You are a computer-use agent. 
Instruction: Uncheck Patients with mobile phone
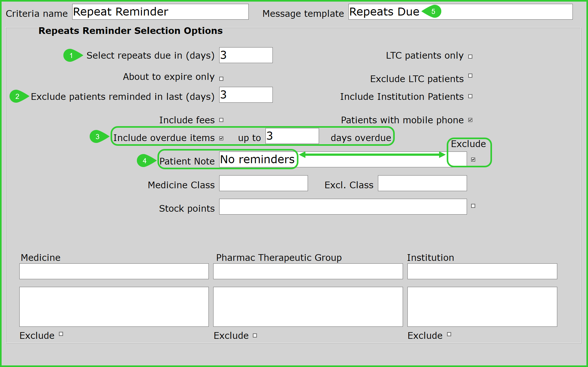[x=470, y=120]
